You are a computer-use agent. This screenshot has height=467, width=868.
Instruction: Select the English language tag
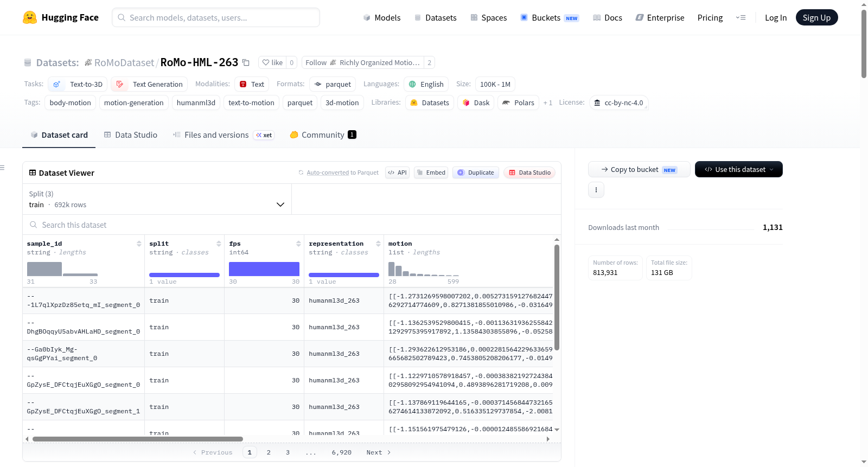pyautogui.click(x=426, y=84)
